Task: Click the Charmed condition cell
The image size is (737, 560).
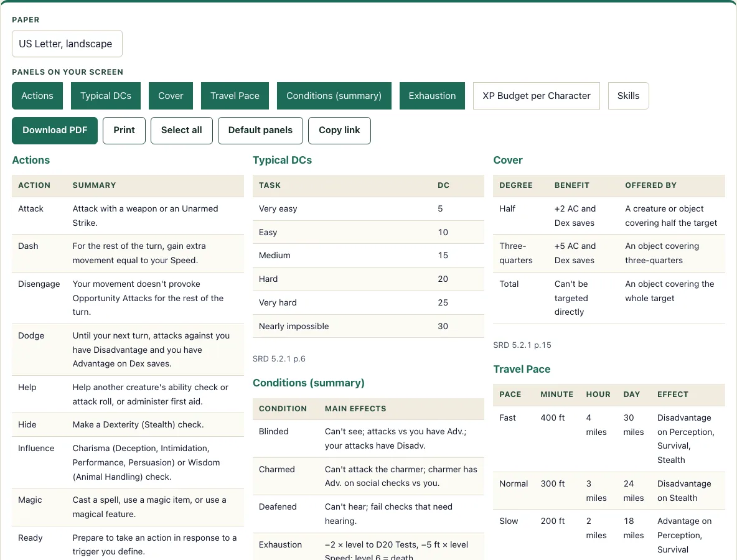Action: point(277,469)
